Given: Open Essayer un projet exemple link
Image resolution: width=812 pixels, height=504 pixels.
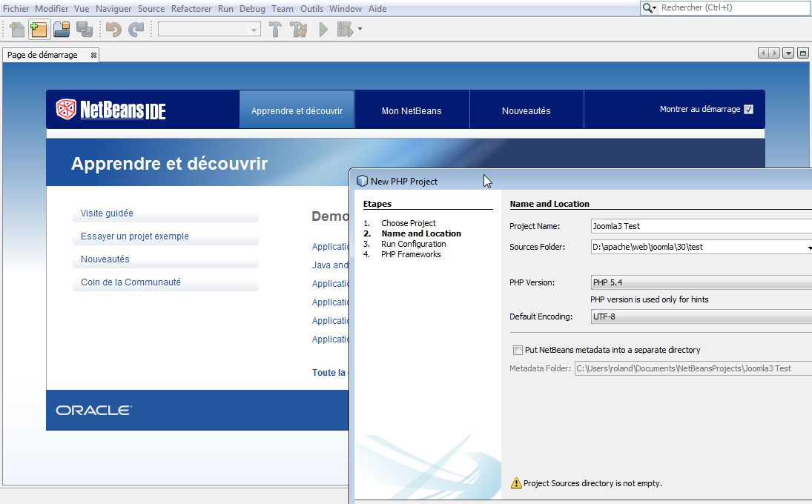Looking at the screenshot, I should (x=135, y=236).
